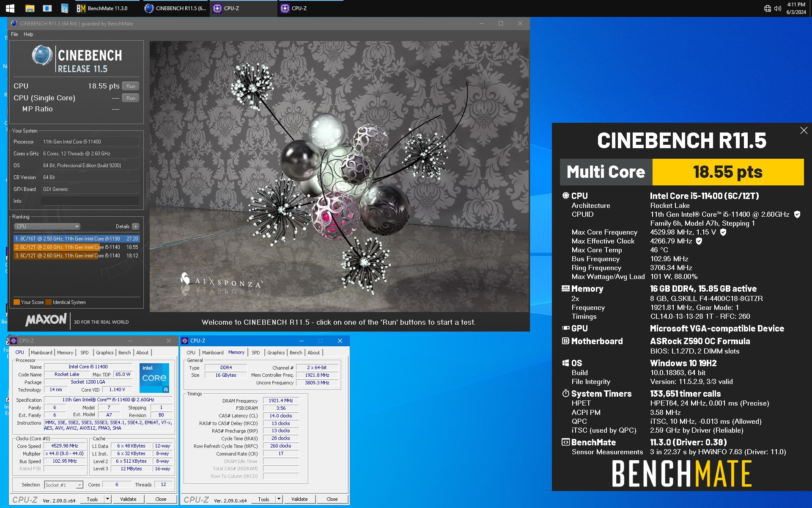Click the volume icon in system tray

[778, 8]
